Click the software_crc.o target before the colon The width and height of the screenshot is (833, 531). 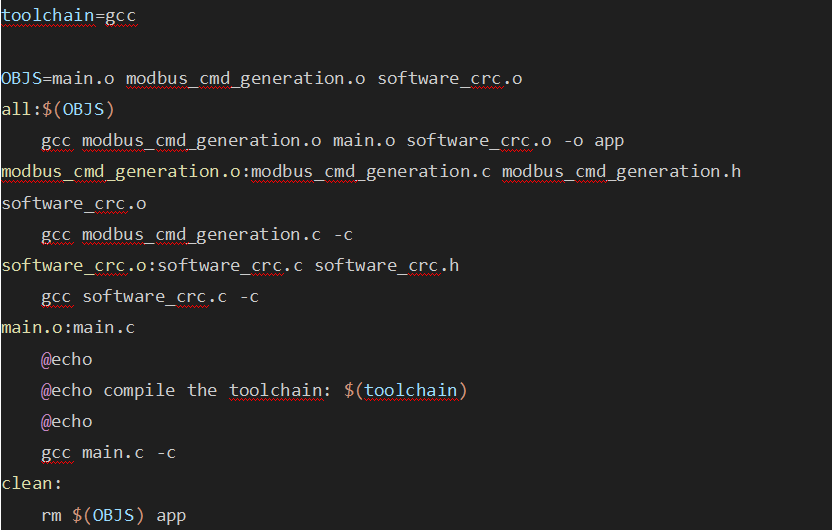[x=74, y=265]
